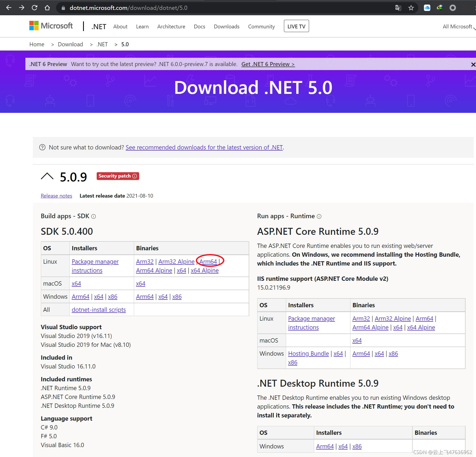
Task: Collapse the 5.0.9 release section
Action: [x=47, y=176]
